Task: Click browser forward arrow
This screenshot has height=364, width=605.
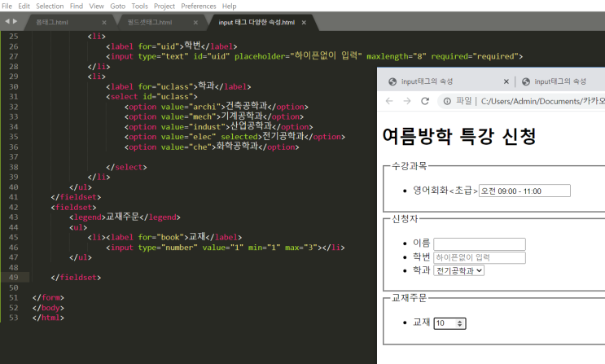Action: click(407, 101)
